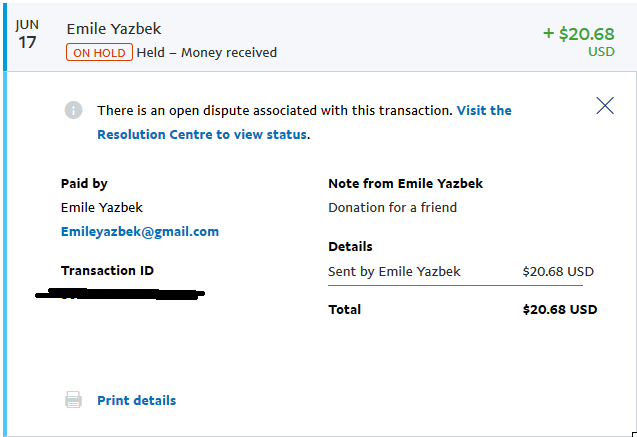Click payer name Emile Yazbek under Paid by

[102, 208]
